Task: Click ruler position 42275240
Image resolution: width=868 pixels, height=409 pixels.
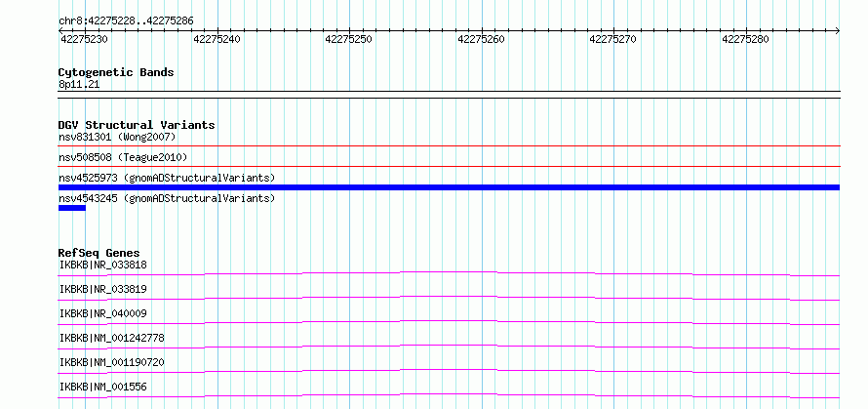Action: click(217, 40)
